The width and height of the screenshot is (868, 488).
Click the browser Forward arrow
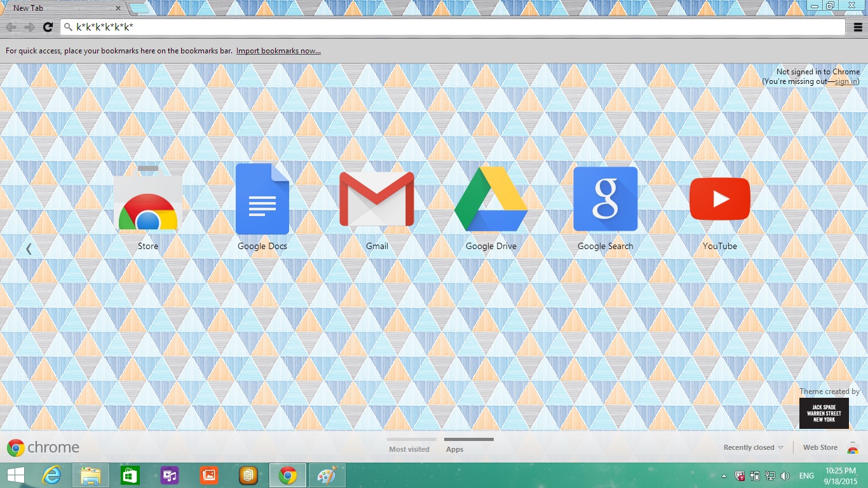[29, 27]
